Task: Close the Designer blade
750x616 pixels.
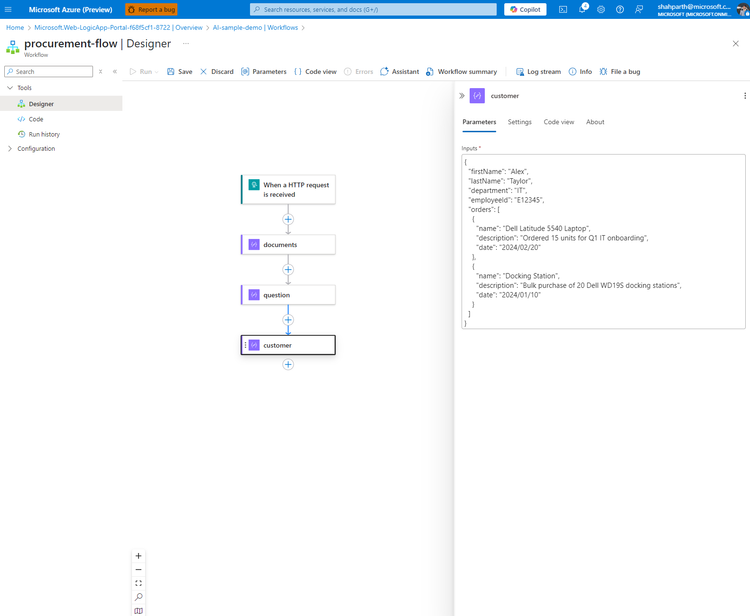Action: 736,44
